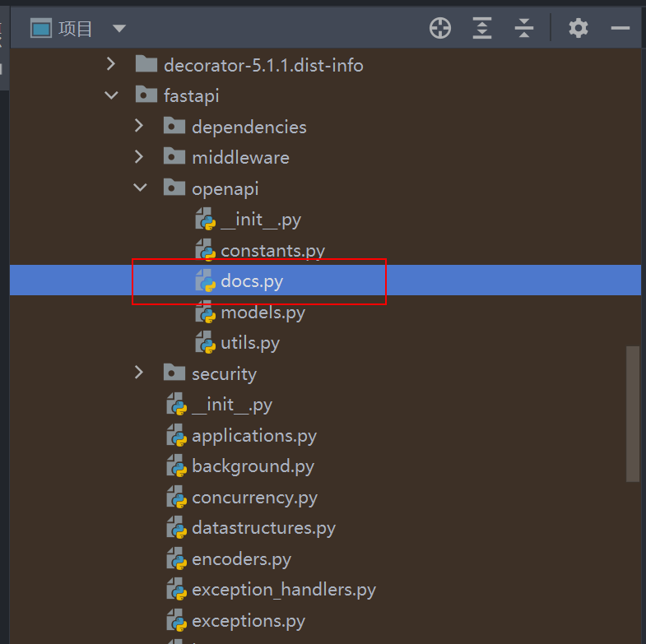Open the project view dropdown arrow
The image size is (646, 644).
click(119, 29)
